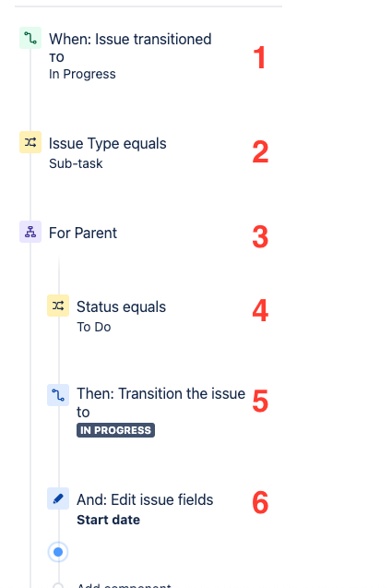Screen dimensions: 392x588
Task: Select the yellow Issue Type condition icon
Action: click(x=30, y=142)
